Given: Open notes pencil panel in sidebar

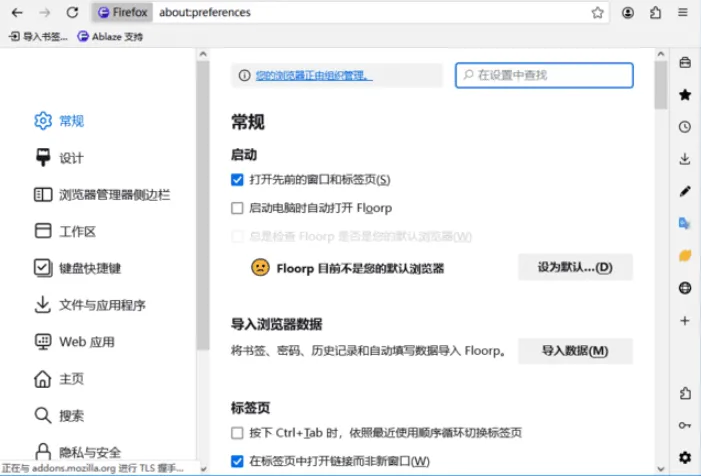Looking at the screenshot, I should point(685,191).
